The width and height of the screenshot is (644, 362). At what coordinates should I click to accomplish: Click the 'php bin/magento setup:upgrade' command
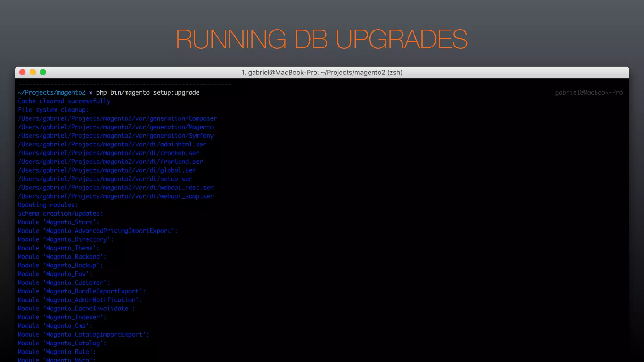[x=147, y=92]
